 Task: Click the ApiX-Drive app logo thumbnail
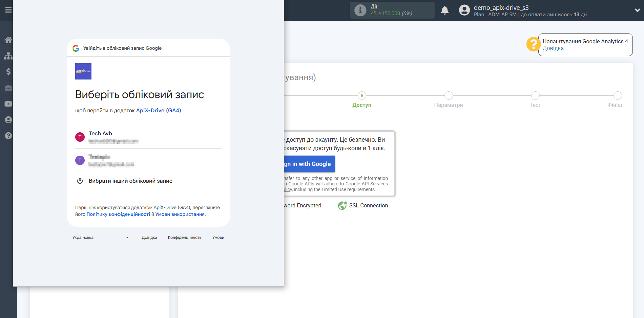tap(83, 71)
